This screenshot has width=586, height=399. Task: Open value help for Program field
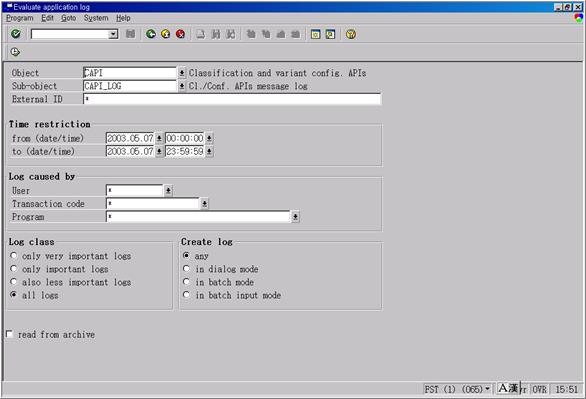[295, 217]
